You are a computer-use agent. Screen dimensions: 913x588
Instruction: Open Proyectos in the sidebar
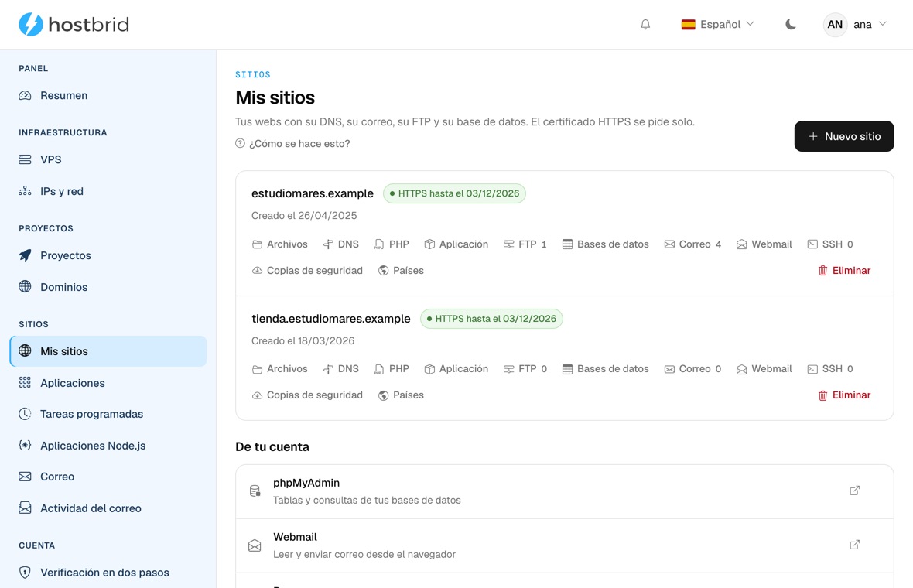(x=108, y=255)
